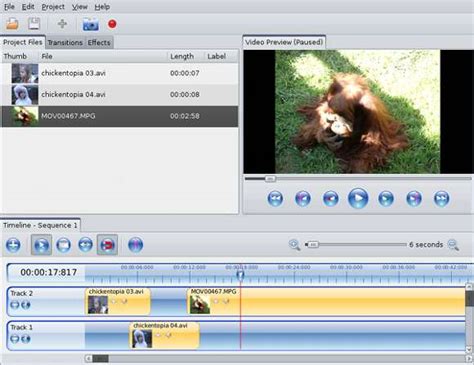474x365 pixels.
Task: Add a new track in the timeline toolbar
Action: 13,245
